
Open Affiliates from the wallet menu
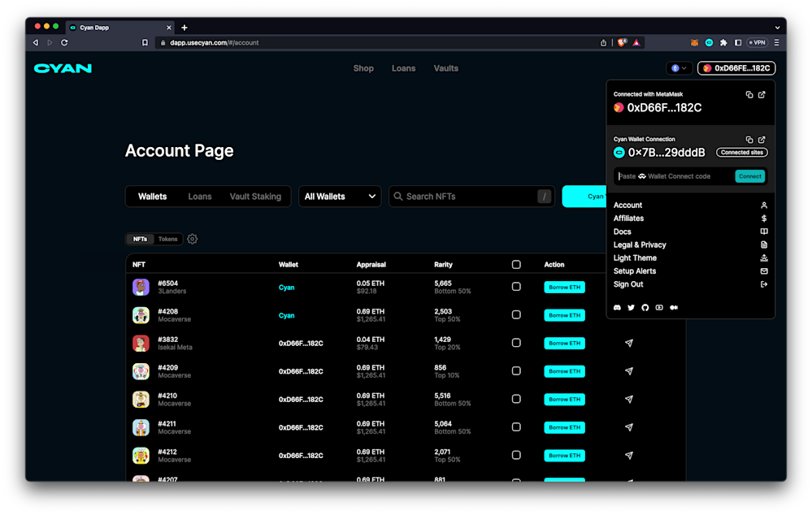690,219
